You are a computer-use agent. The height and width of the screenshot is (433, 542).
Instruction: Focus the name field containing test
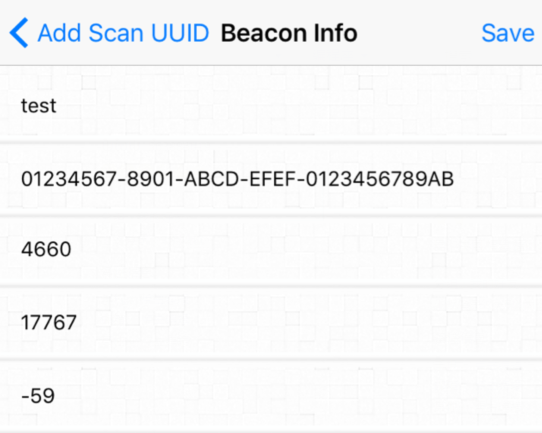click(x=271, y=105)
